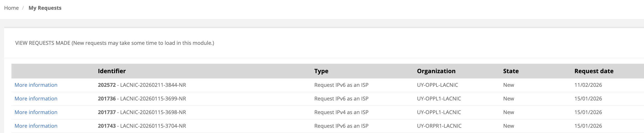Click the View Requests Made heading text
The height and width of the screenshot is (133, 644).
pyautogui.click(x=114, y=43)
